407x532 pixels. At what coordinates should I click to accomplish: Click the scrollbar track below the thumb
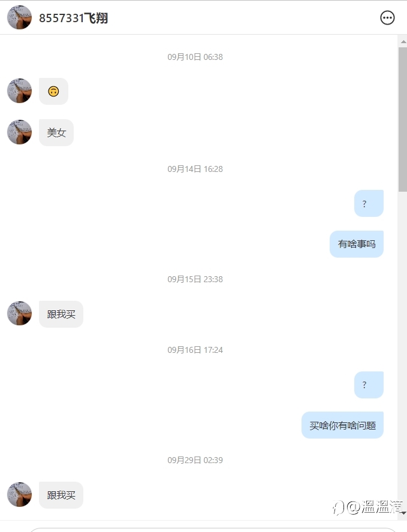[x=403, y=349]
